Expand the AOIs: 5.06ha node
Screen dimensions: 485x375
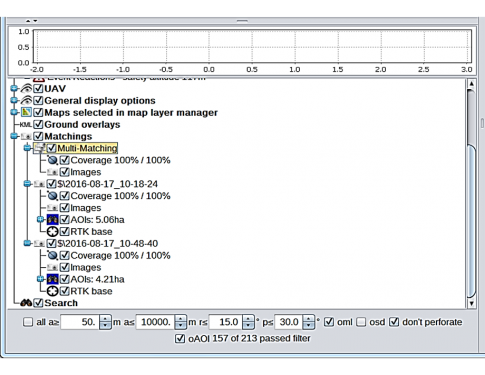click(40, 220)
